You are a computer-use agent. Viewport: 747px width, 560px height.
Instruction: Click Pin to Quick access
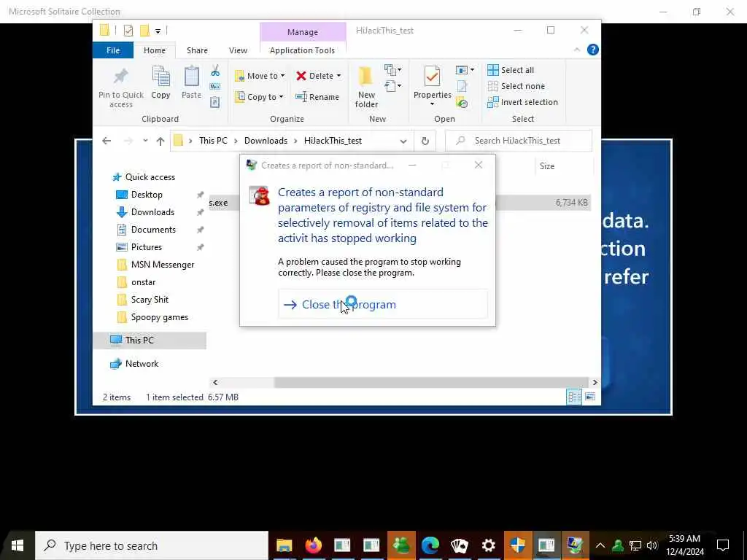point(121,87)
